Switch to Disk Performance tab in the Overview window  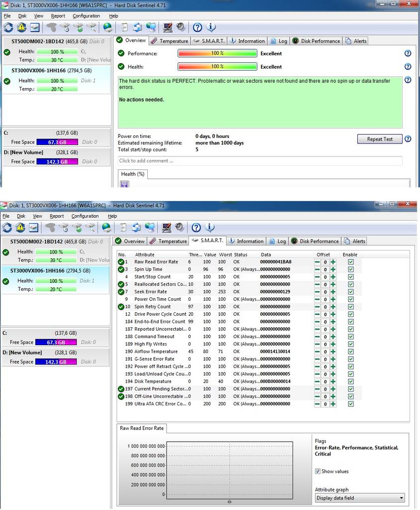point(316,41)
